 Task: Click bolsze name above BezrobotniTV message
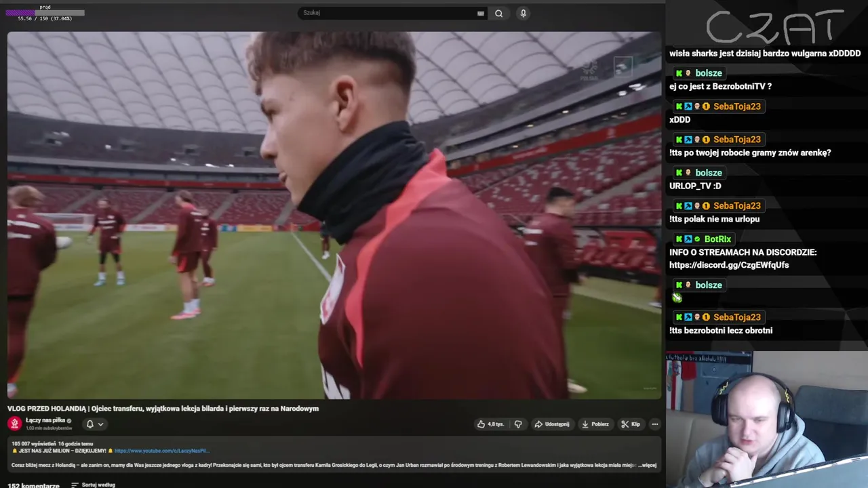(709, 73)
